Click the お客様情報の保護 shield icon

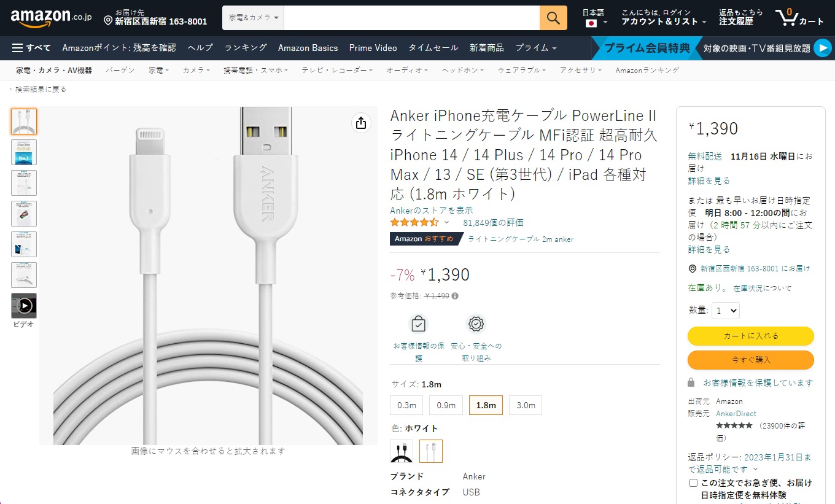point(418,324)
